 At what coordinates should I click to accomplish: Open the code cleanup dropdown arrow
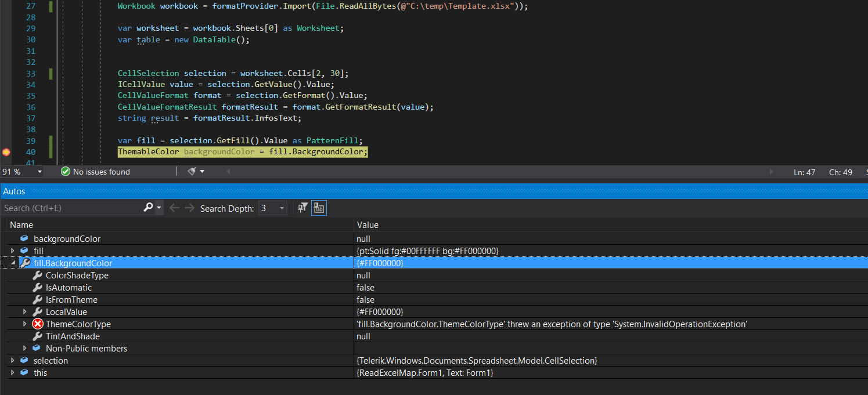tap(202, 172)
